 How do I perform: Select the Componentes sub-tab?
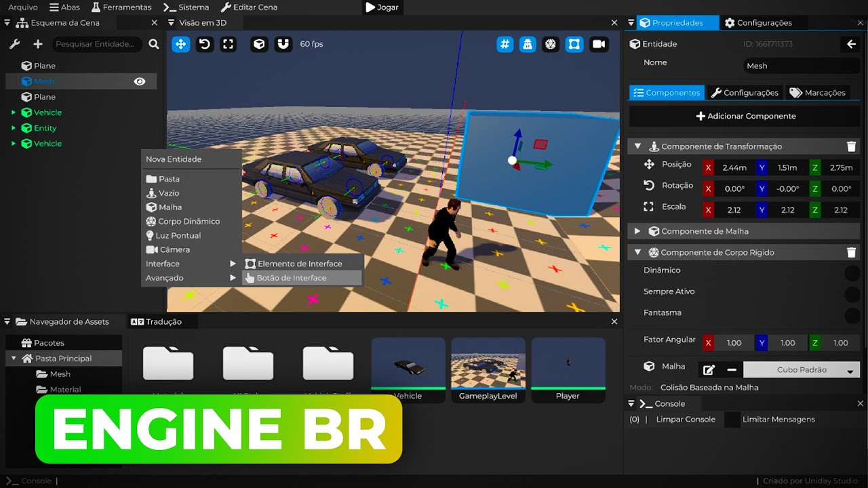pos(667,92)
